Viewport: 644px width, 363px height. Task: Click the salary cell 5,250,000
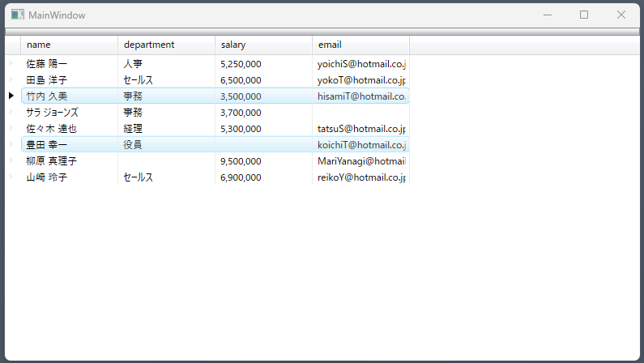click(x=264, y=64)
